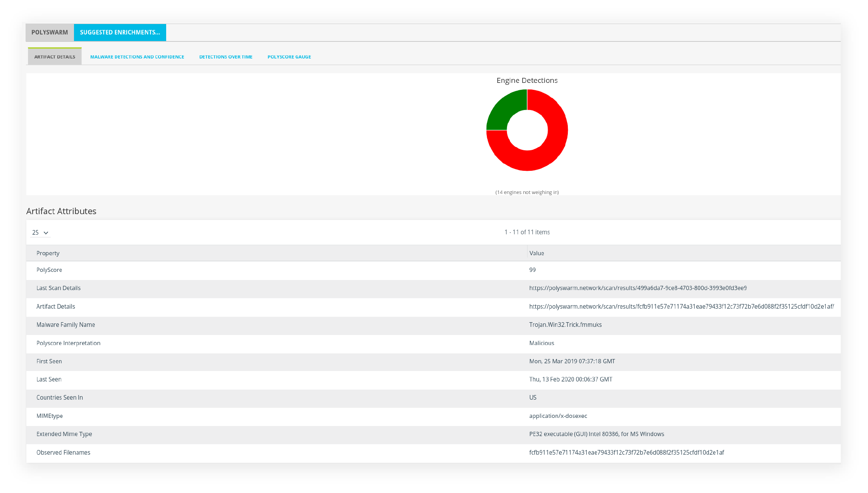
Task: Click the Trojan.Win32.Trick.fmmuks family name
Action: tap(565, 325)
